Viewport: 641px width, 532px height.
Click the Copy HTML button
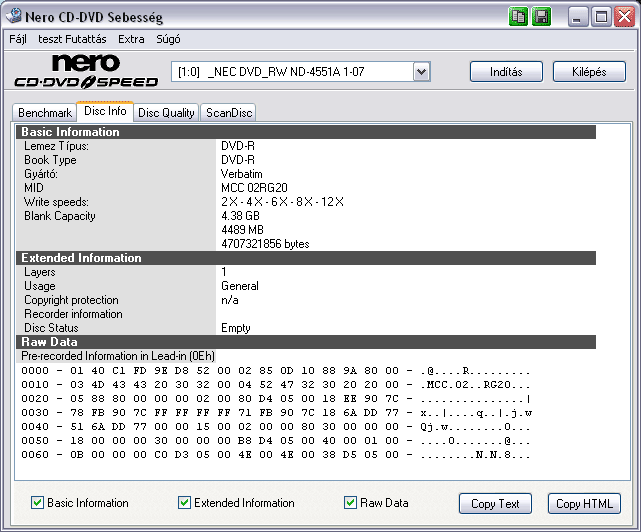coord(584,503)
